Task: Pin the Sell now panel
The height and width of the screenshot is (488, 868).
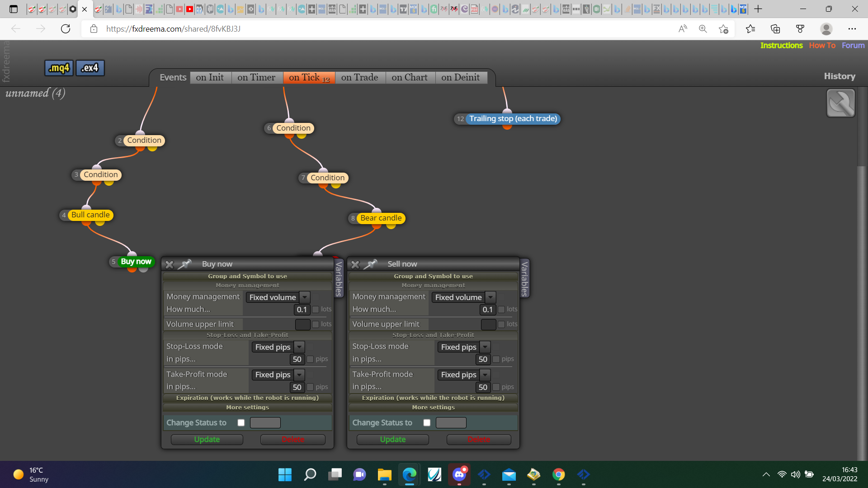Action: (x=370, y=264)
